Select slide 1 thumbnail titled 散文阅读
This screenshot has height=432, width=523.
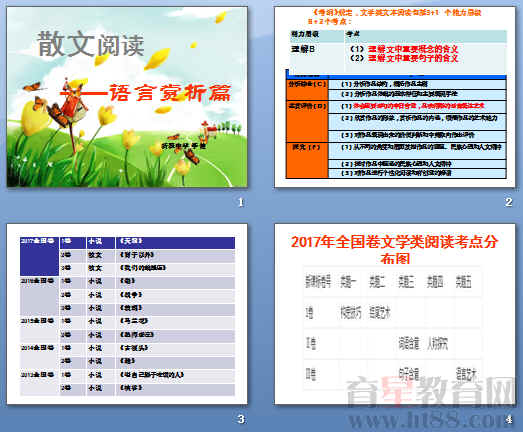point(127,97)
